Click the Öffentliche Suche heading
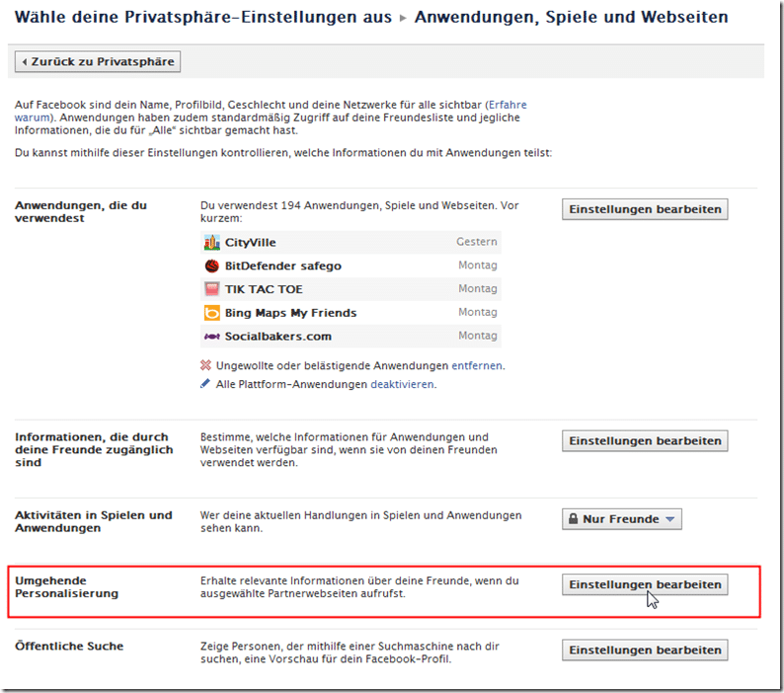 tap(69, 646)
